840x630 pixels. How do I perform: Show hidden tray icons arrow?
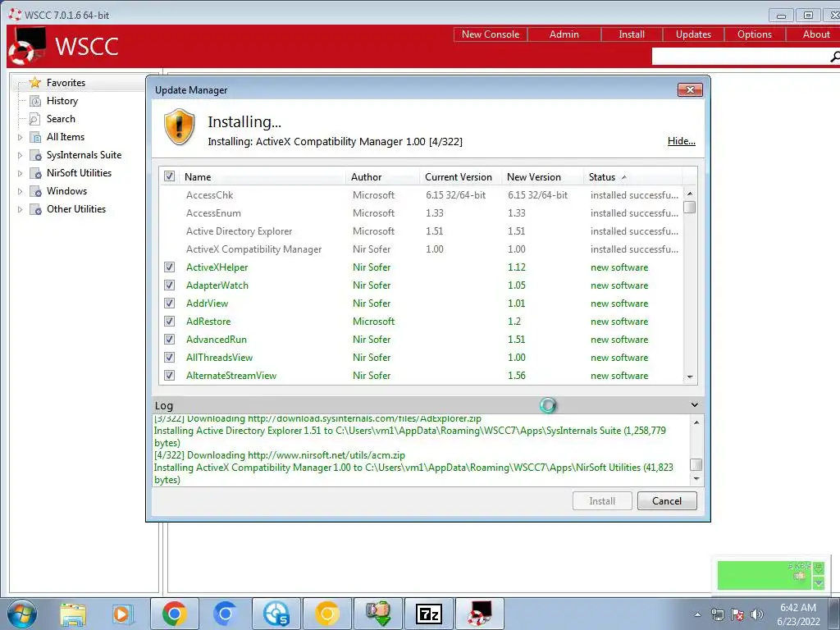coord(697,614)
